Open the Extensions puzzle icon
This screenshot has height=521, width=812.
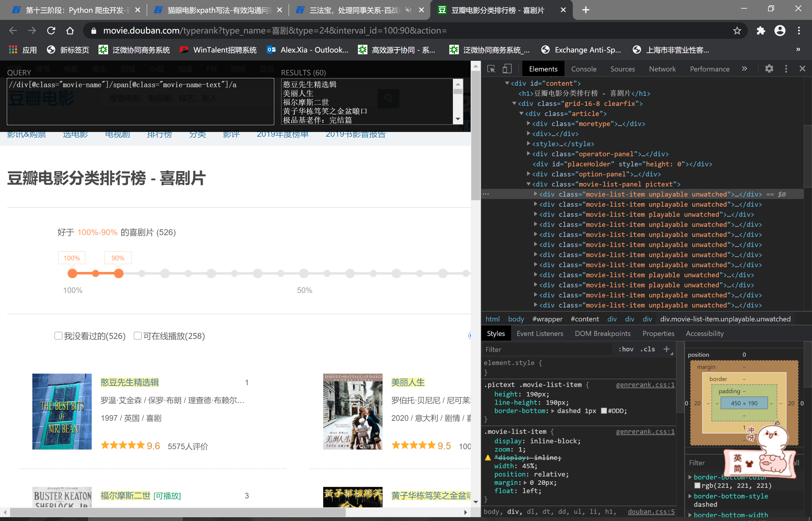click(x=761, y=31)
